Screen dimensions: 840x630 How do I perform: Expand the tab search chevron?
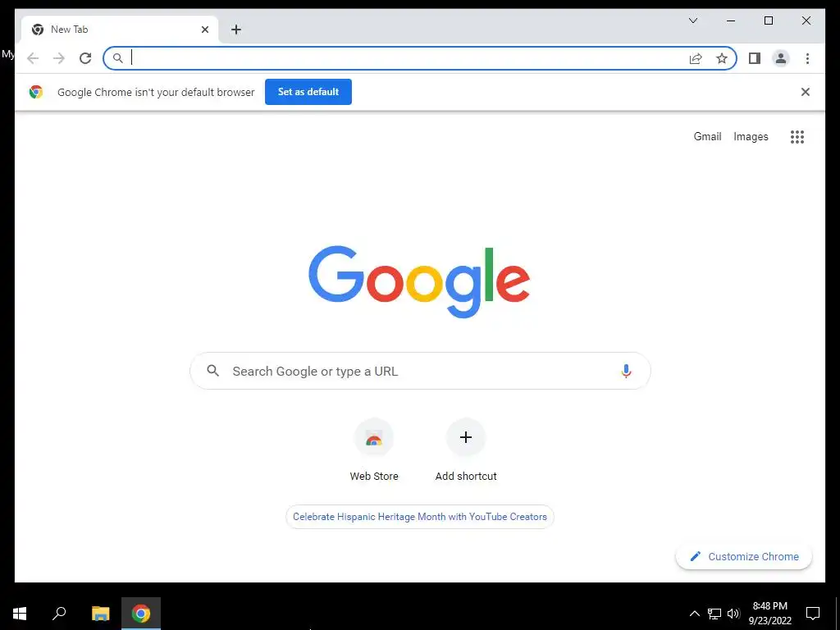[692, 21]
